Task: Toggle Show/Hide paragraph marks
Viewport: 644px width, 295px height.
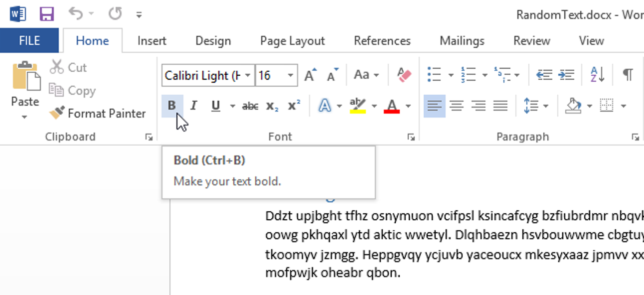Action: click(x=628, y=75)
